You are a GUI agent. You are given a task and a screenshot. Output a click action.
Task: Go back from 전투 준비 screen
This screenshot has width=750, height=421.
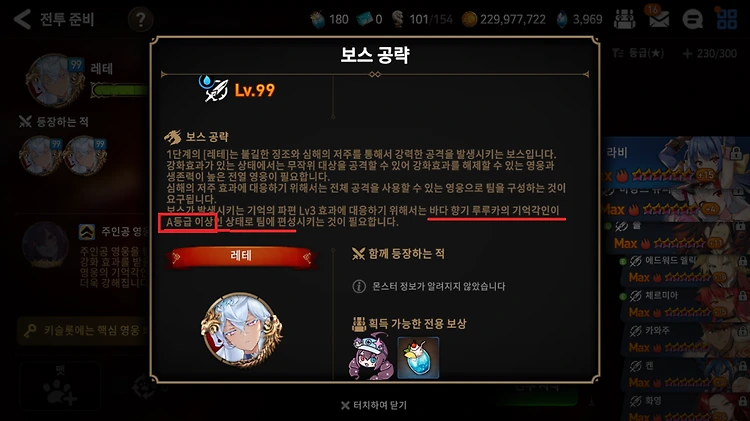coord(22,19)
